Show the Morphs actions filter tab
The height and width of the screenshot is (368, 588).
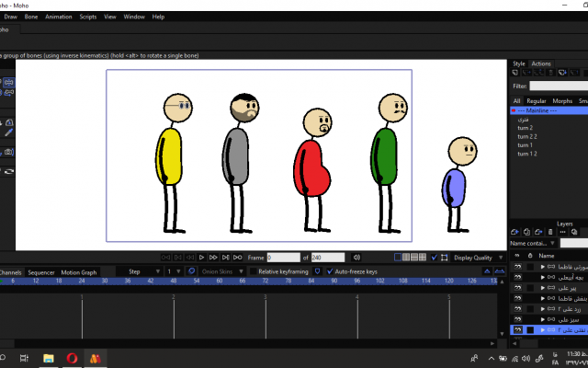pyautogui.click(x=562, y=100)
